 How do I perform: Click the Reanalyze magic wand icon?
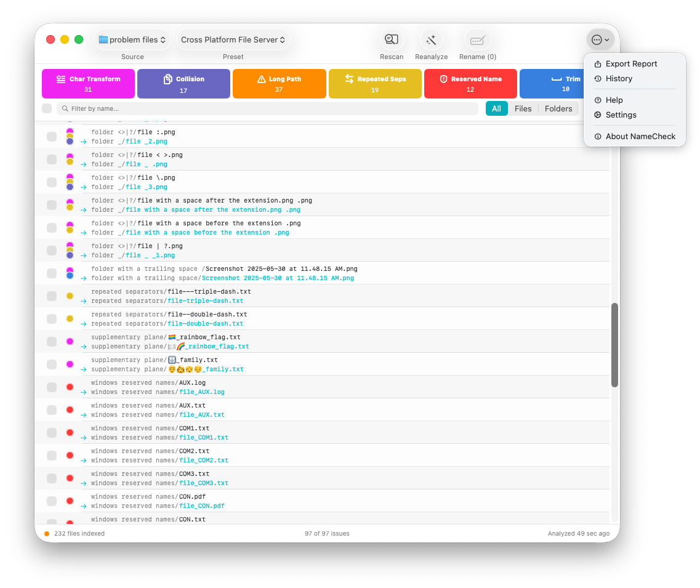(x=431, y=38)
